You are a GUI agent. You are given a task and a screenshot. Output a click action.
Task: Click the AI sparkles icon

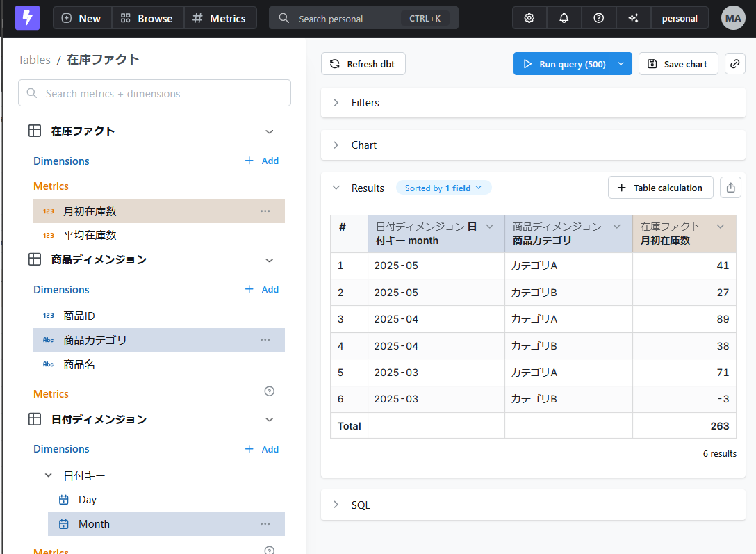634,18
